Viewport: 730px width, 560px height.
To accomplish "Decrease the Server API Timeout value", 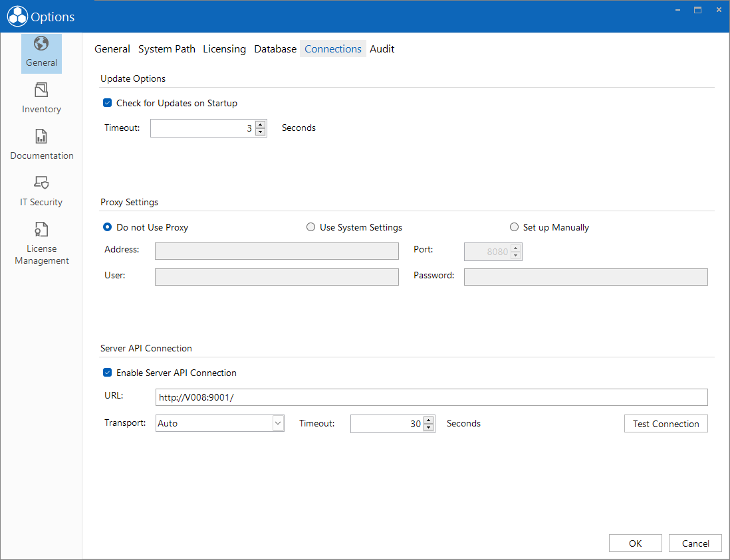I will coord(429,427).
